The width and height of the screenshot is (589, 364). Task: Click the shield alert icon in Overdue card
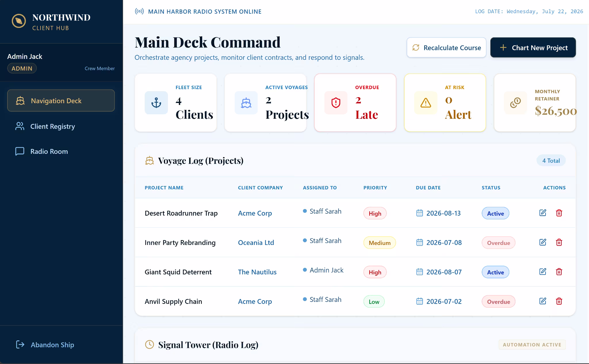click(x=336, y=103)
